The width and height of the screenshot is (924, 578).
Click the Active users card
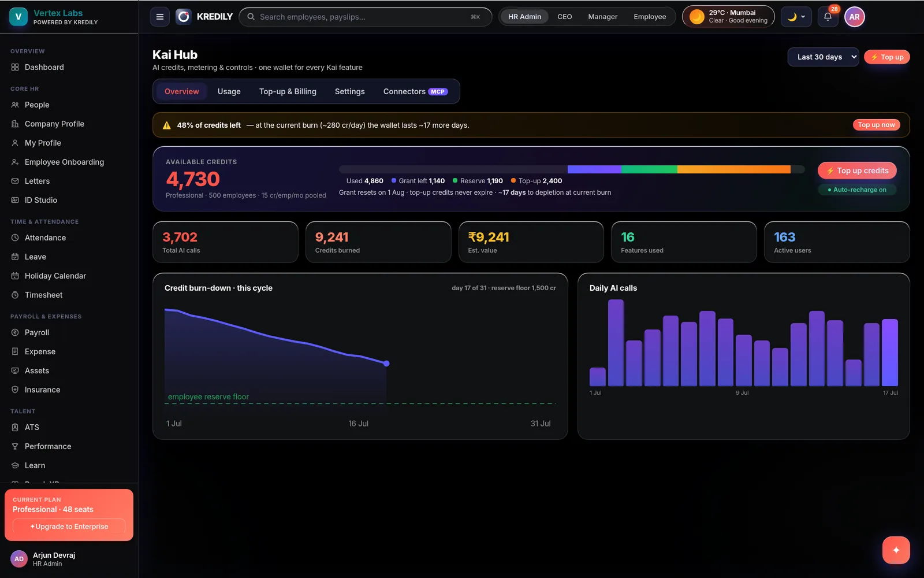[x=837, y=242]
